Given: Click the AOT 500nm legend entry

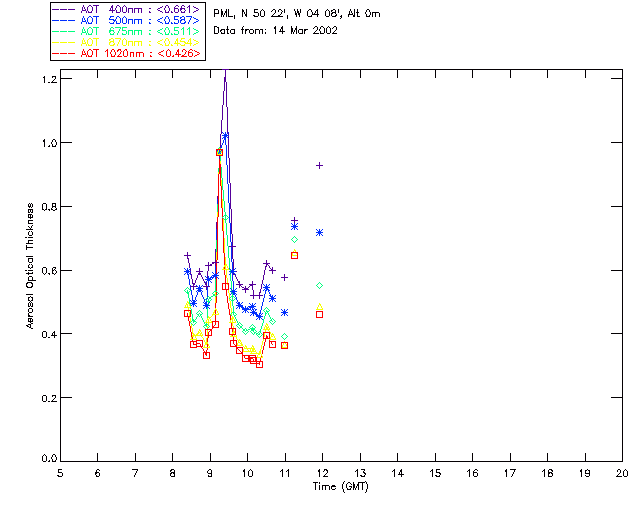Looking at the screenshot, I should [127, 20].
